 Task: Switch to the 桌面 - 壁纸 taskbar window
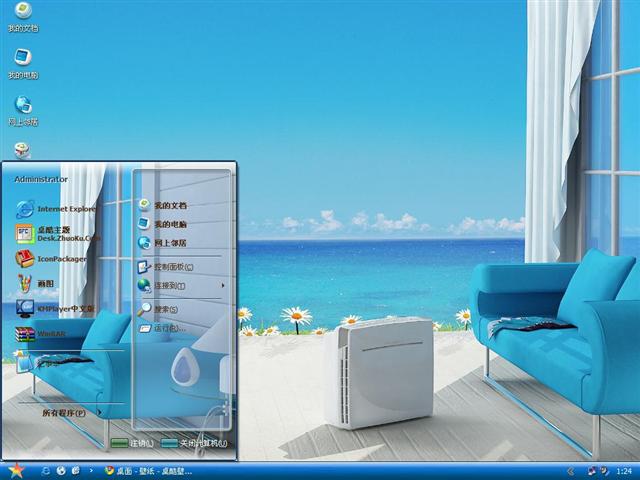click(148, 471)
